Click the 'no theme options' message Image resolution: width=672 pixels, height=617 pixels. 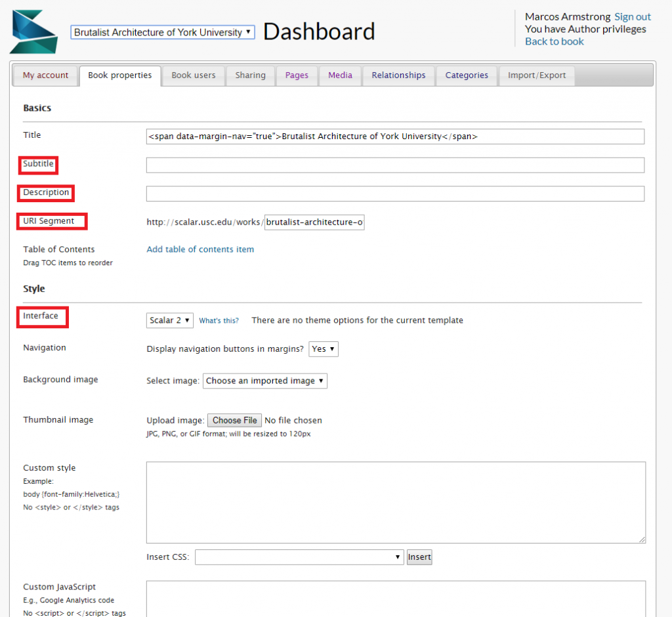pos(358,320)
